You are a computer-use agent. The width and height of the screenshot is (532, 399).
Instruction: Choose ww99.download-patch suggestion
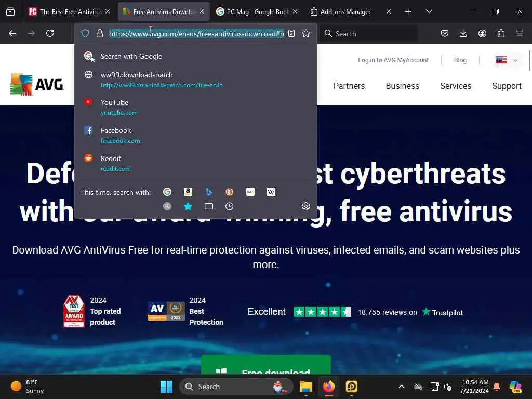(x=195, y=79)
